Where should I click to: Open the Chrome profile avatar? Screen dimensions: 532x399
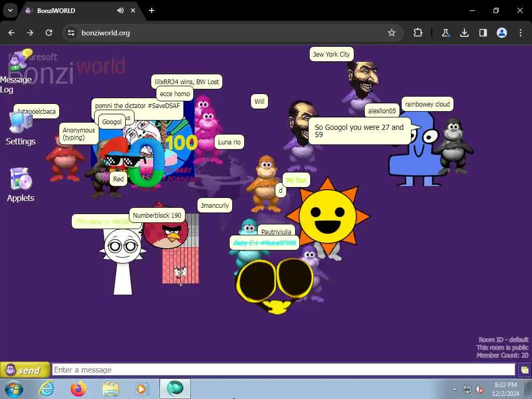[502, 33]
